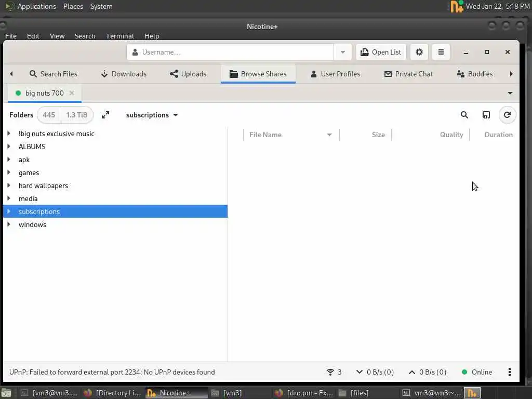Click the save shares list icon

[x=486, y=115]
